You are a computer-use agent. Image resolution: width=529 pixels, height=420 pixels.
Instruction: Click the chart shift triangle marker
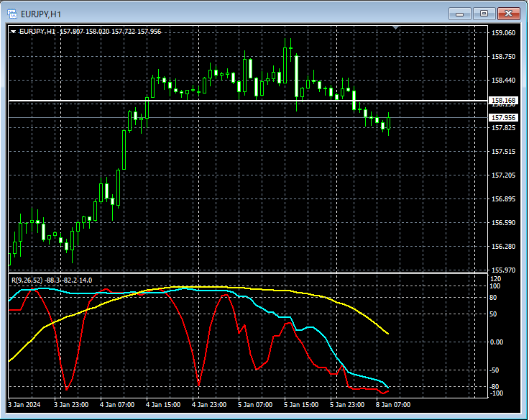point(396,27)
